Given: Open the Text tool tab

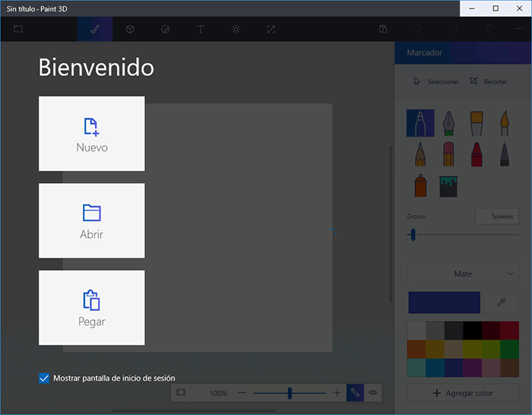Looking at the screenshot, I should click(201, 29).
